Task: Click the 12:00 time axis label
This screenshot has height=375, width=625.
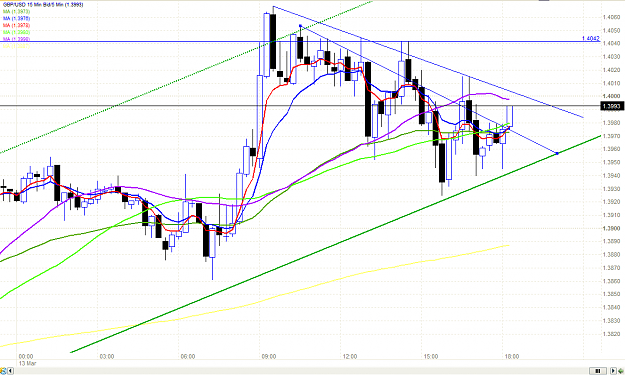Action: pos(350,356)
